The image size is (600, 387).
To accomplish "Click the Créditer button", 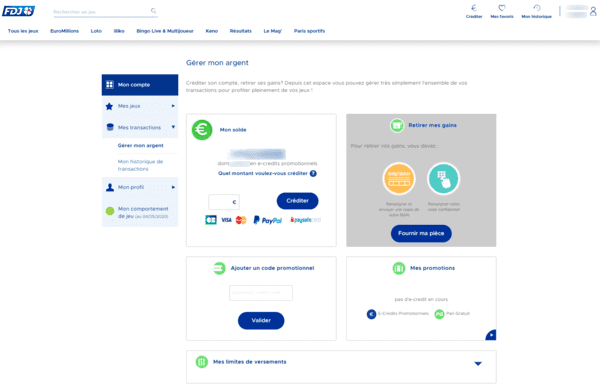I will tap(297, 201).
